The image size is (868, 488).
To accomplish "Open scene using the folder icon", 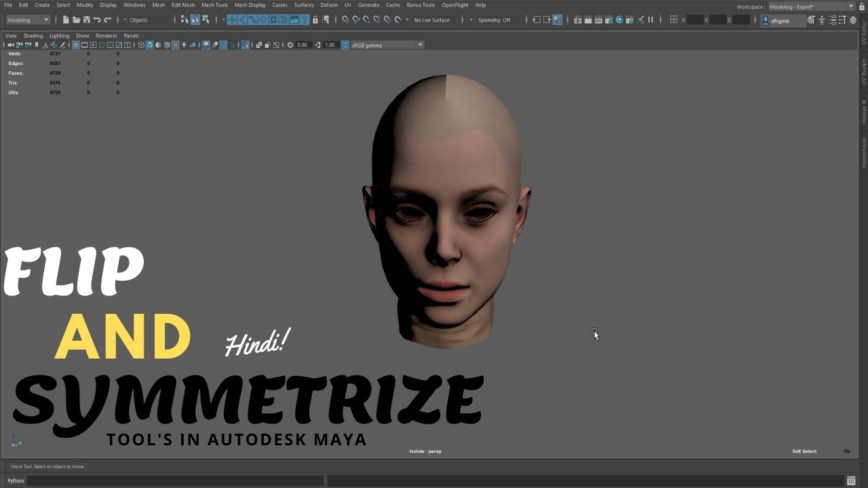I will pos(76,20).
